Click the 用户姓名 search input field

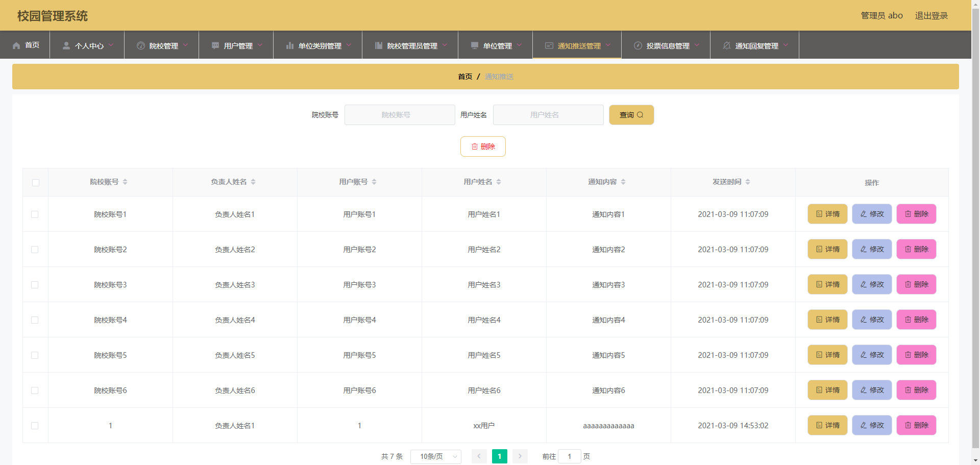[x=548, y=115]
